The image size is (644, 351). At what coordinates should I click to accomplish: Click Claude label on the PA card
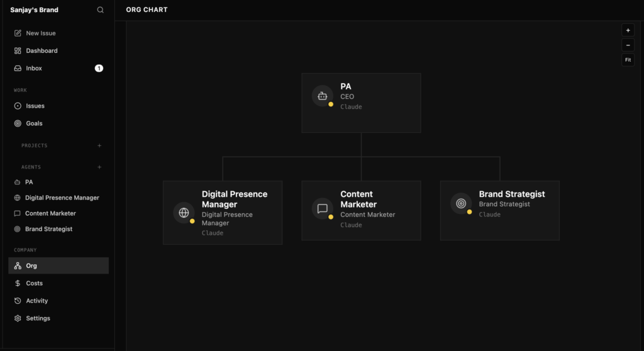coord(351,107)
